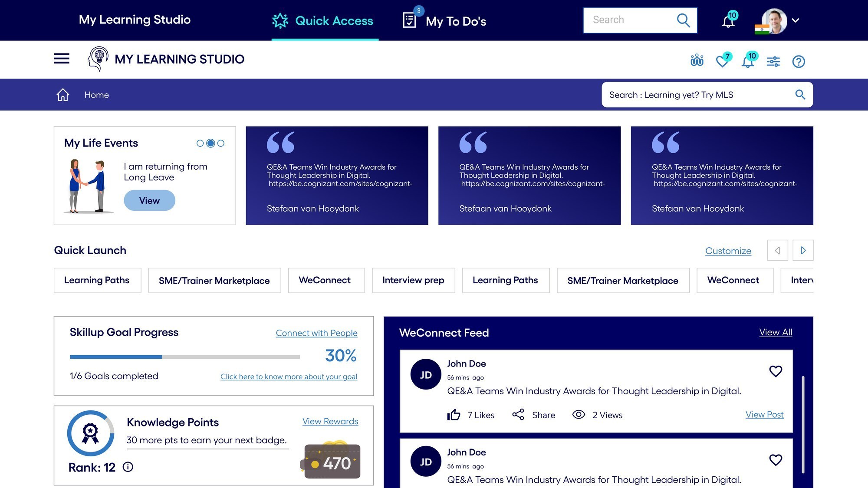Click the JD avatar on second John Doe post
This screenshot has height=488, width=868.
(x=426, y=462)
